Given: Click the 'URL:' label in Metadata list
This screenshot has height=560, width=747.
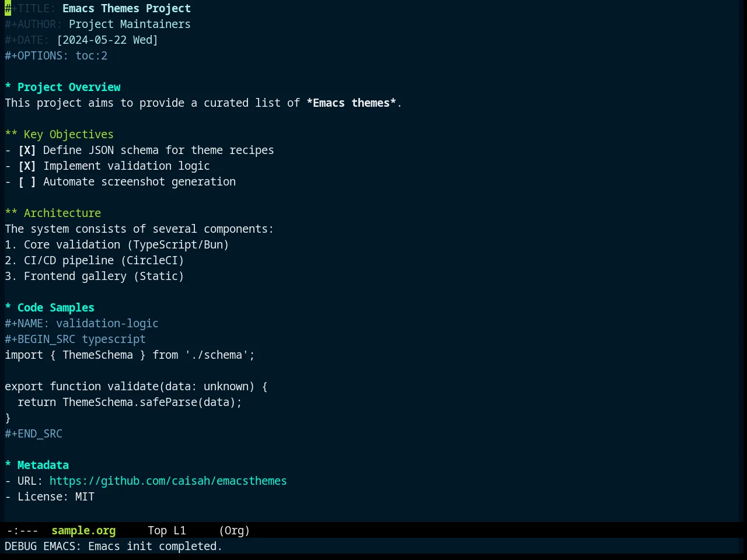Looking at the screenshot, I should (x=30, y=481).
